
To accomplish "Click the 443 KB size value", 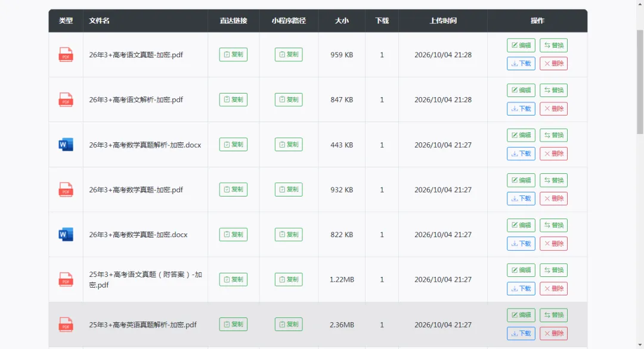I will 342,145.
